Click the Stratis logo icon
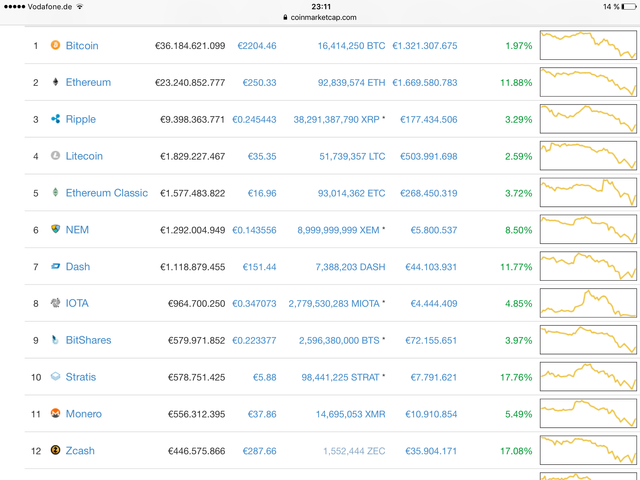The width and height of the screenshot is (640, 480). [x=55, y=376]
